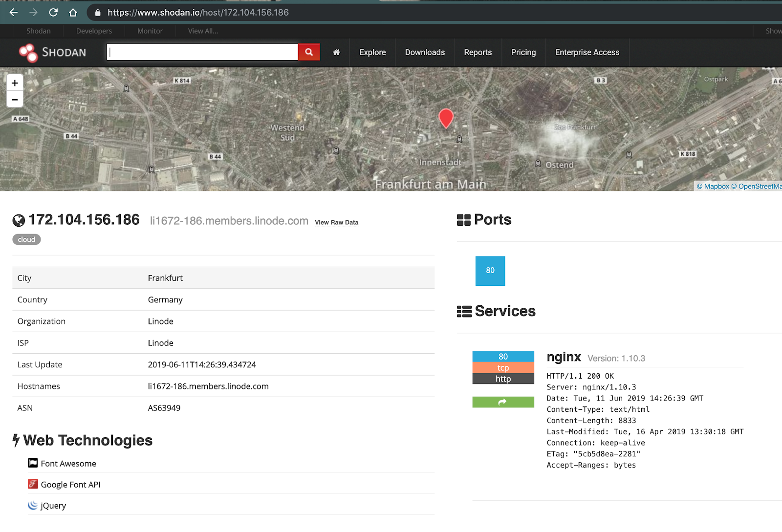Click the HTTP/1.1 200 OK line
The width and height of the screenshot is (782, 532).
[580, 376]
